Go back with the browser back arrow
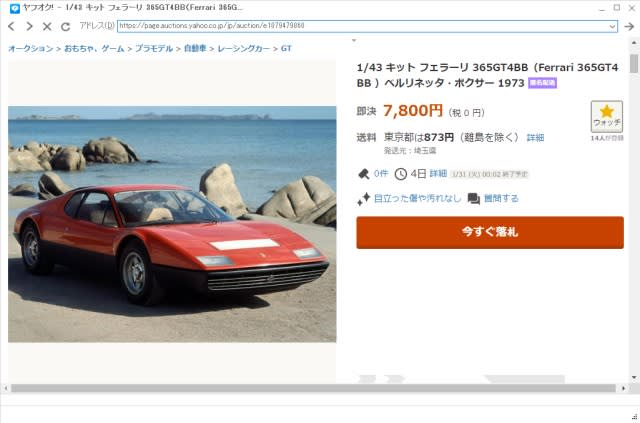The image size is (640, 423). 11,27
